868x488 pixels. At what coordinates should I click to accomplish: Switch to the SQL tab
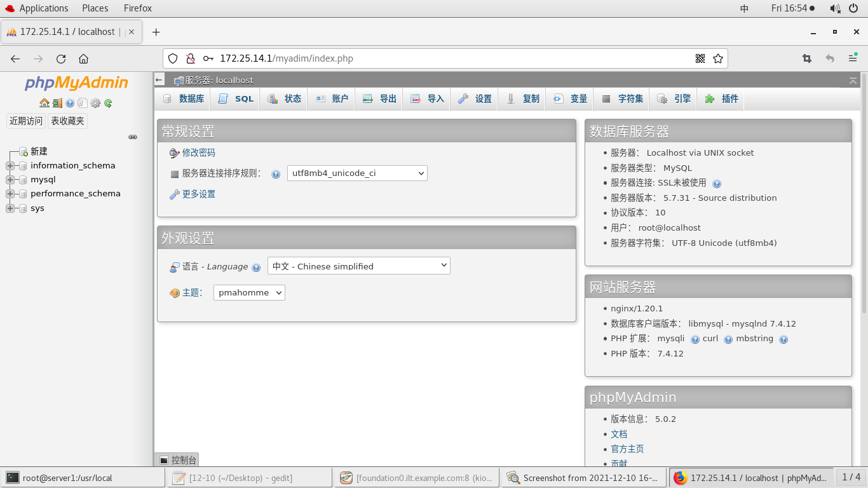coord(235,98)
